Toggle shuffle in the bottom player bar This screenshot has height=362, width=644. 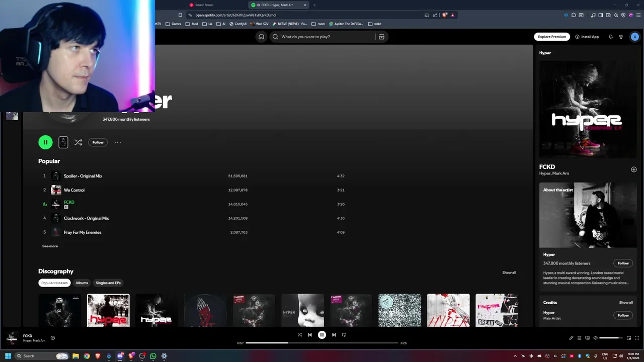tap(299, 335)
